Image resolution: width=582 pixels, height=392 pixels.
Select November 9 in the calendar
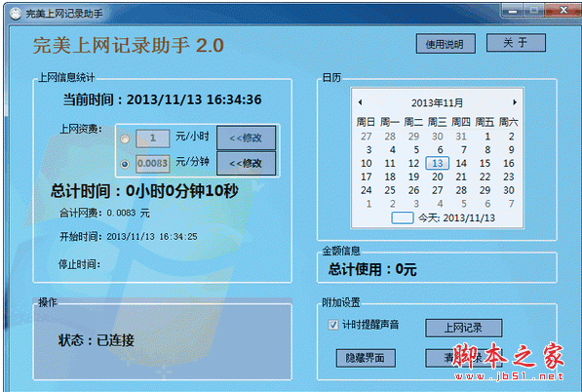click(x=511, y=150)
